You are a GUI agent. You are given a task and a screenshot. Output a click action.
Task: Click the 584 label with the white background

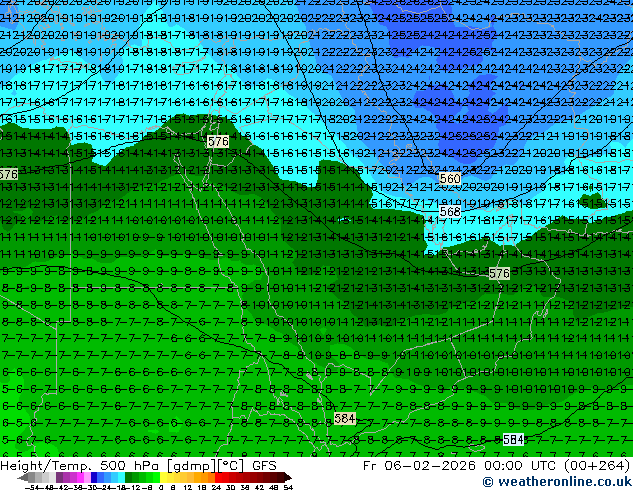(513, 439)
